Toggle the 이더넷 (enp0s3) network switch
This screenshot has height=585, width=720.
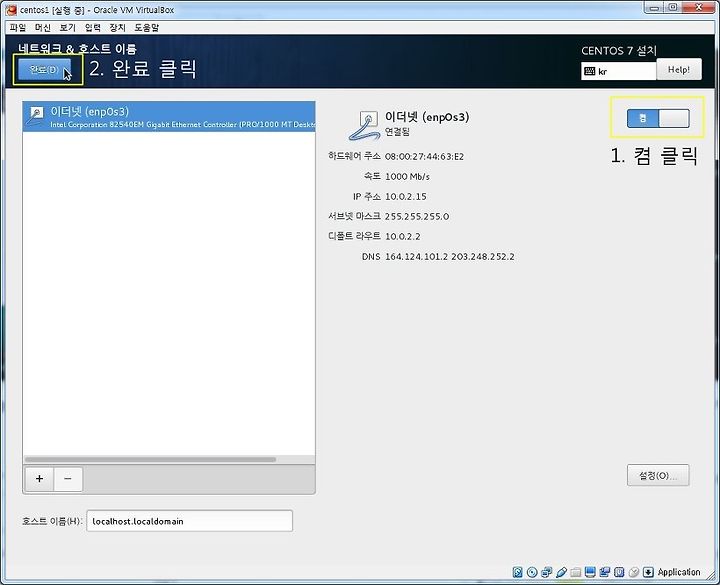pos(658,118)
